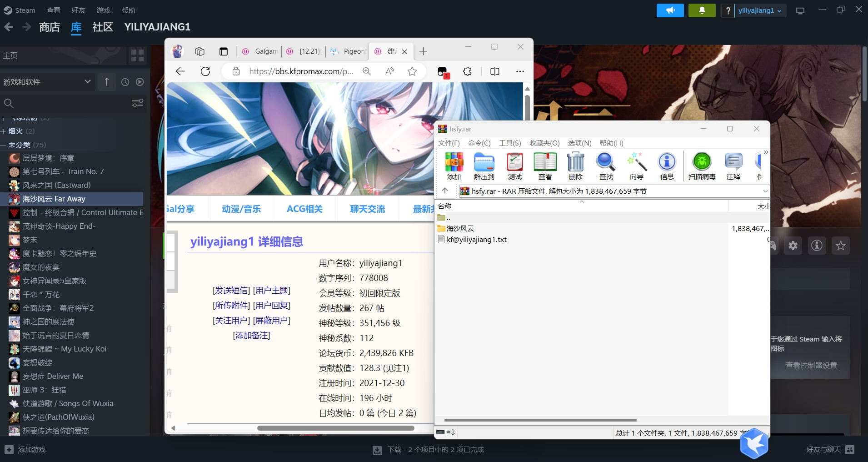868x462 pixels.
Task: Click the Steam notifications bell icon
Action: pos(702,10)
